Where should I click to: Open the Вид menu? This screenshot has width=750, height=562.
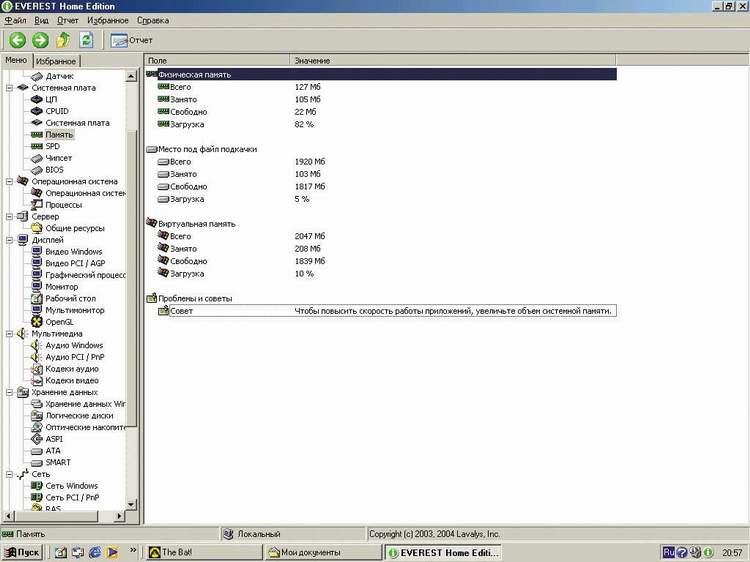(42, 21)
